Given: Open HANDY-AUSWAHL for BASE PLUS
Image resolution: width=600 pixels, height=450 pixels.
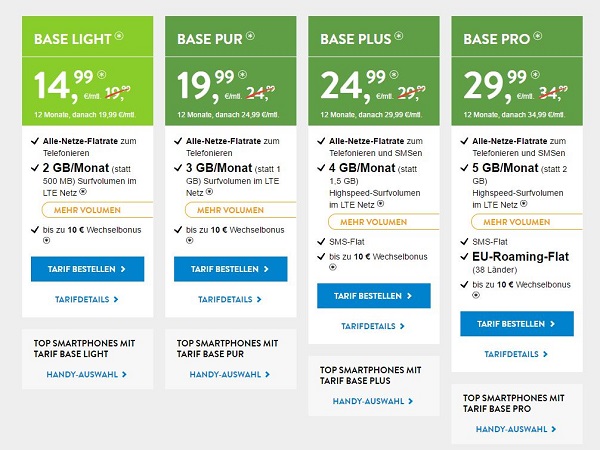Looking at the screenshot, I should pos(373,401).
